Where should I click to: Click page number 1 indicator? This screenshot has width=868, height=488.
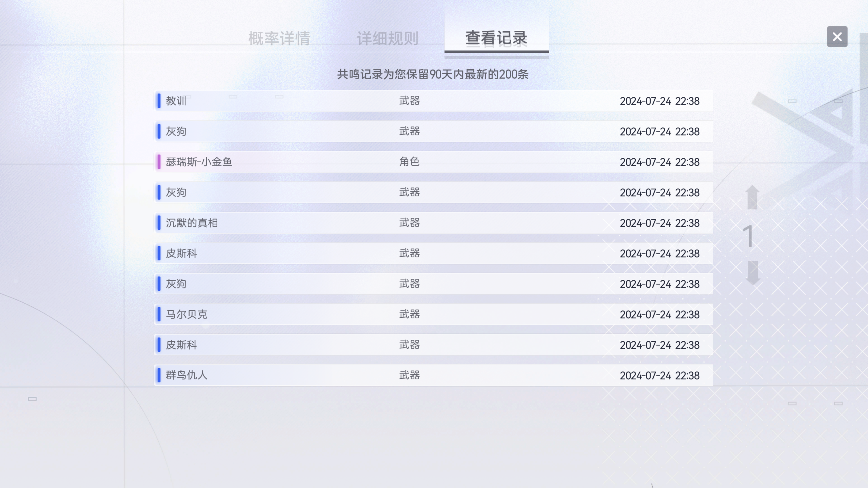(x=748, y=236)
